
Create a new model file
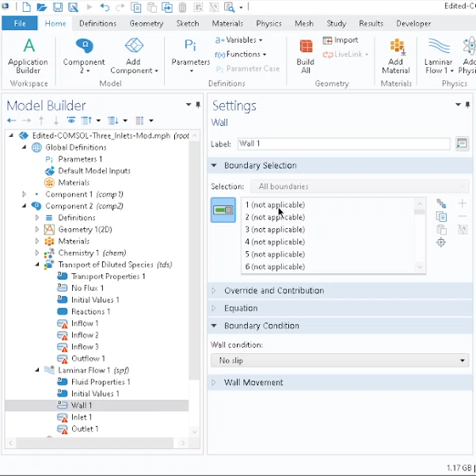click(26, 6)
